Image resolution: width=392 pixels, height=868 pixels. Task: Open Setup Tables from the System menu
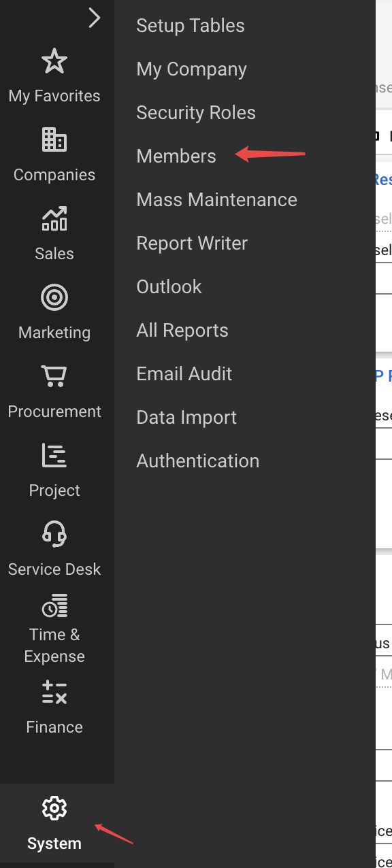click(191, 25)
